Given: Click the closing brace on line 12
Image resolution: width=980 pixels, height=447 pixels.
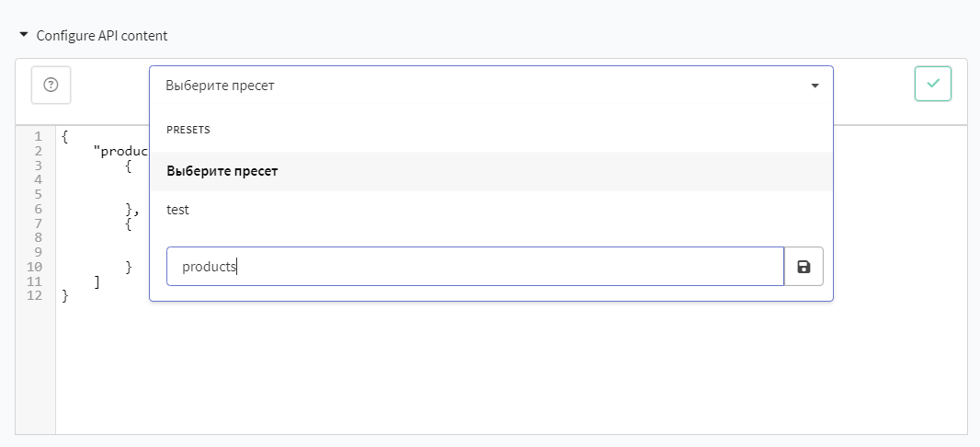Looking at the screenshot, I should (65, 296).
